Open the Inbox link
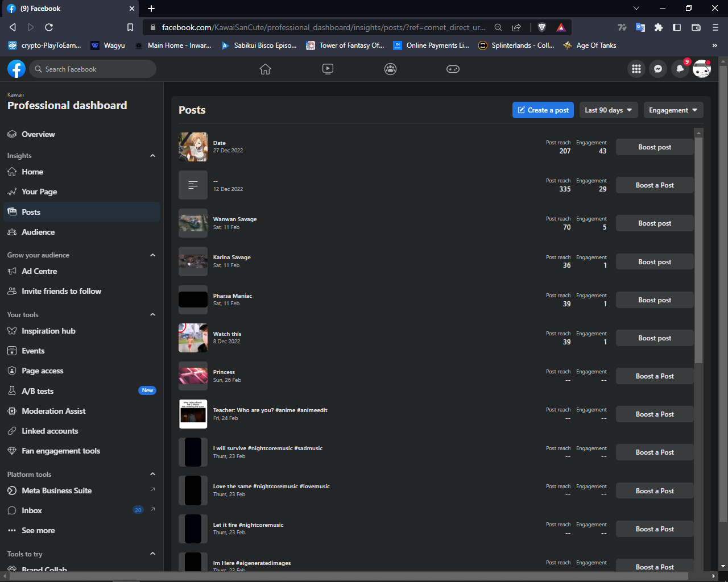Image resolution: width=728 pixels, height=582 pixels. pyautogui.click(x=82, y=510)
